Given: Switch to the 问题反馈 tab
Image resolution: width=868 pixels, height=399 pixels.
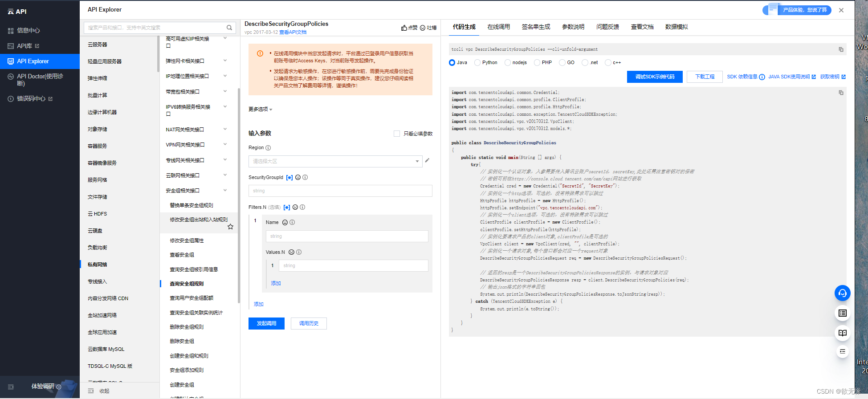Looking at the screenshot, I should pos(607,27).
